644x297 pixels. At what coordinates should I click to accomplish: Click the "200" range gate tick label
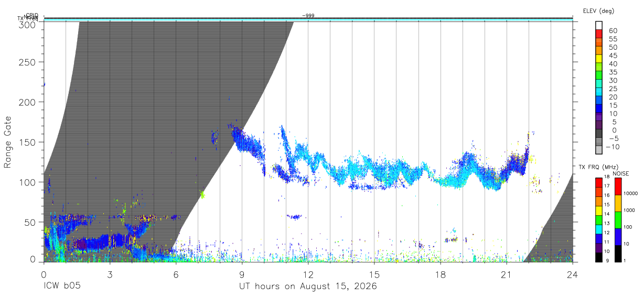pos(27,102)
